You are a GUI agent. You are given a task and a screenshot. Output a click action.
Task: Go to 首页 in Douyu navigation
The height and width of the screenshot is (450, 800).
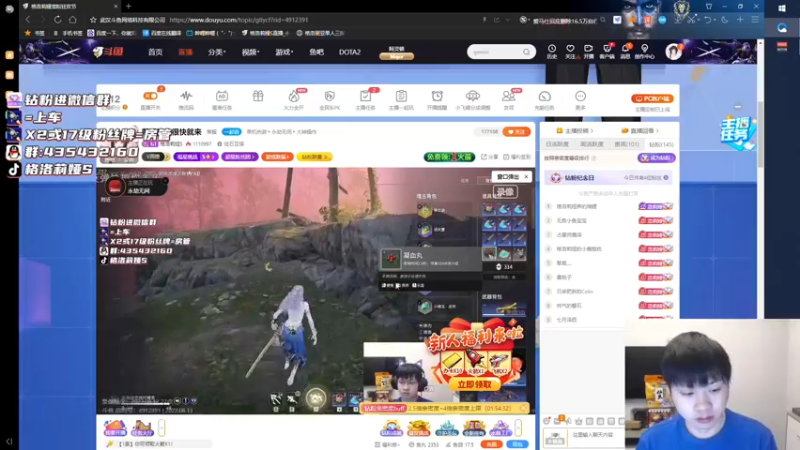(x=155, y=52)
